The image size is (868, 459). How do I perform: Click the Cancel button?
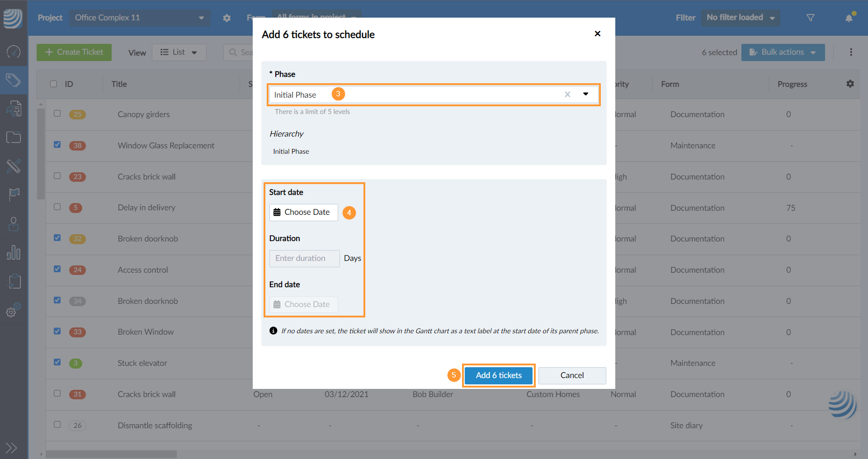pos(572,375)
